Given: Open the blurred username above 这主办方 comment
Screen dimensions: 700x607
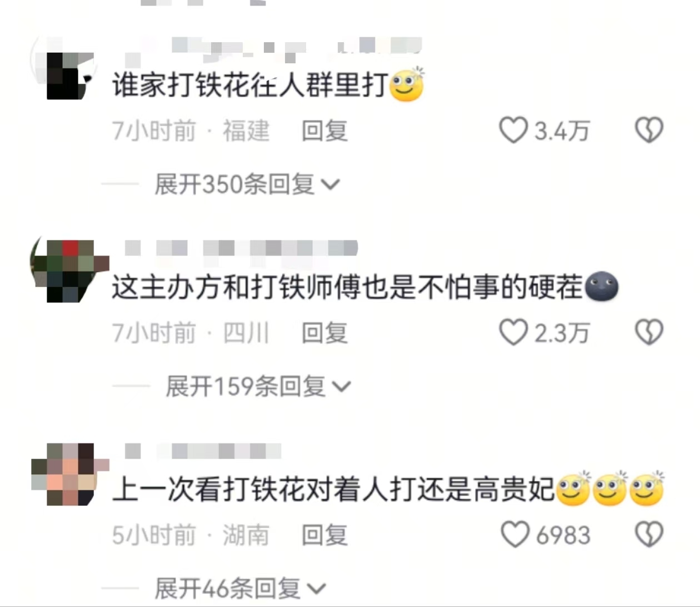Looking at the screenshot, I should click(240, 248).
